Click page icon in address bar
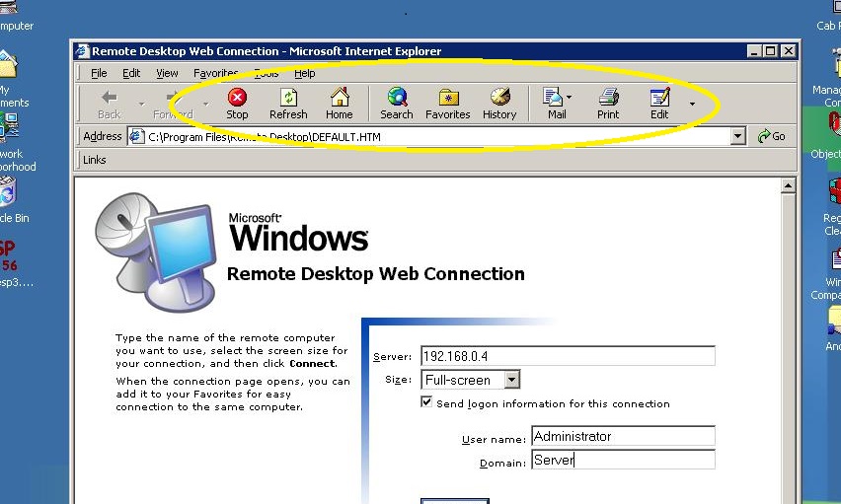This screenshot has width=841, height=504. [137, 136]
